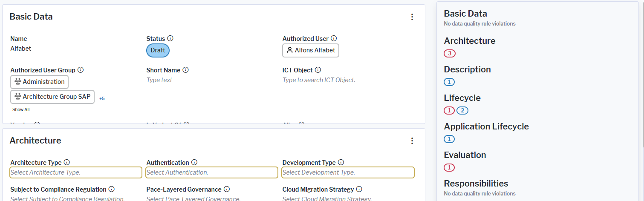Screen dimensions: 644x201
Task: Open the Development Type dropdown
Action: point(348,172)
